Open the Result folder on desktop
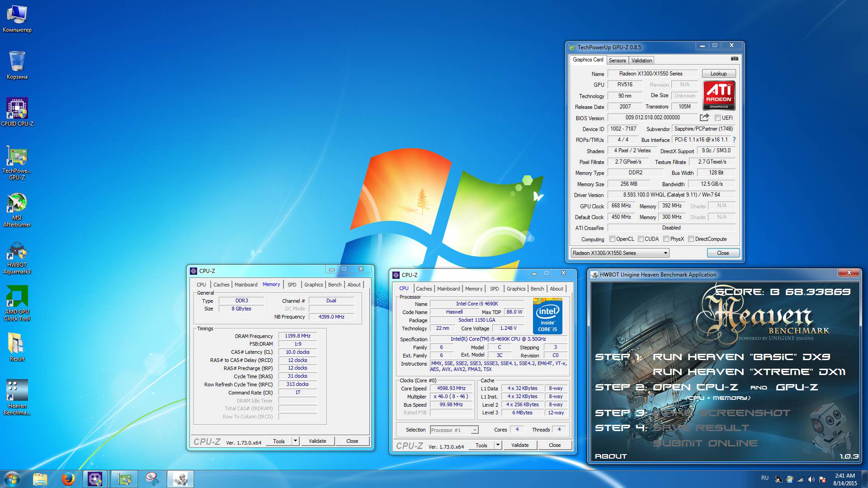The height and width of the screenshot is (488, 868). pyautogui.click(x=17, y=347)
